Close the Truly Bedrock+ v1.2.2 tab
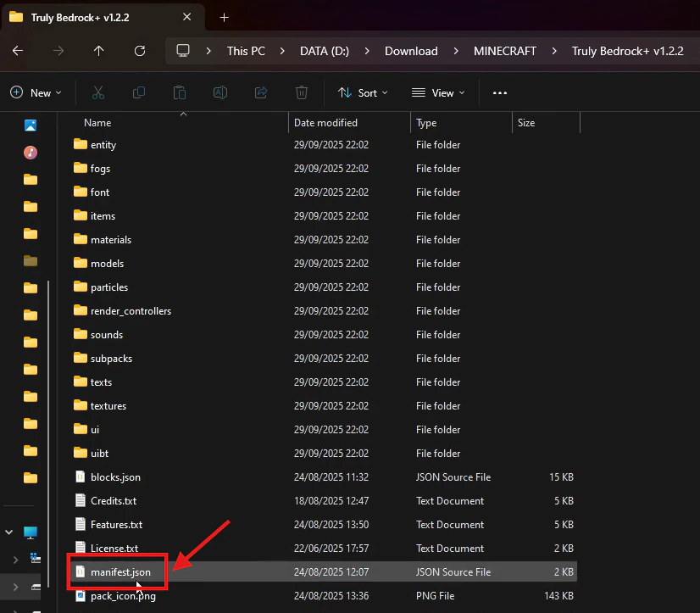The height and width of the screenshot is (613, 700). [x=187, y=17]
